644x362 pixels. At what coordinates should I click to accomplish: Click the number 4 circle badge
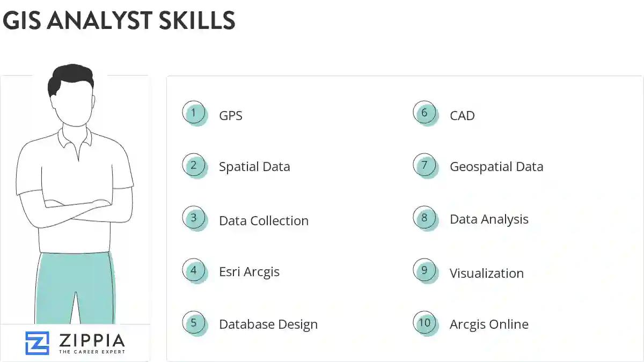[194, 270]
